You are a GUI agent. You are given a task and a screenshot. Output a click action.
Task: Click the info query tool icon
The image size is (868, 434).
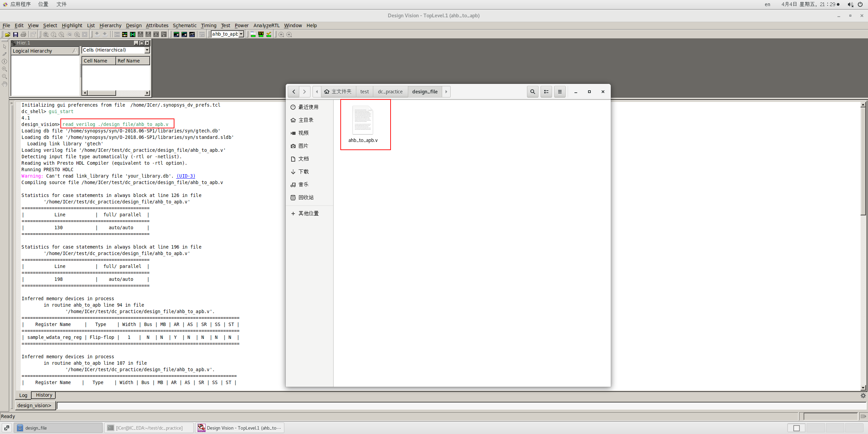[x=4, y=61]
